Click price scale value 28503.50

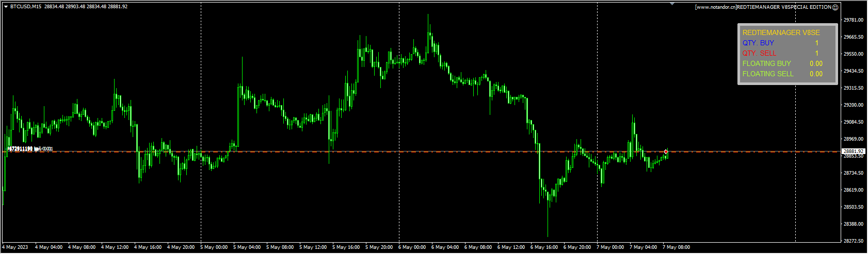[x=854, y=207]
